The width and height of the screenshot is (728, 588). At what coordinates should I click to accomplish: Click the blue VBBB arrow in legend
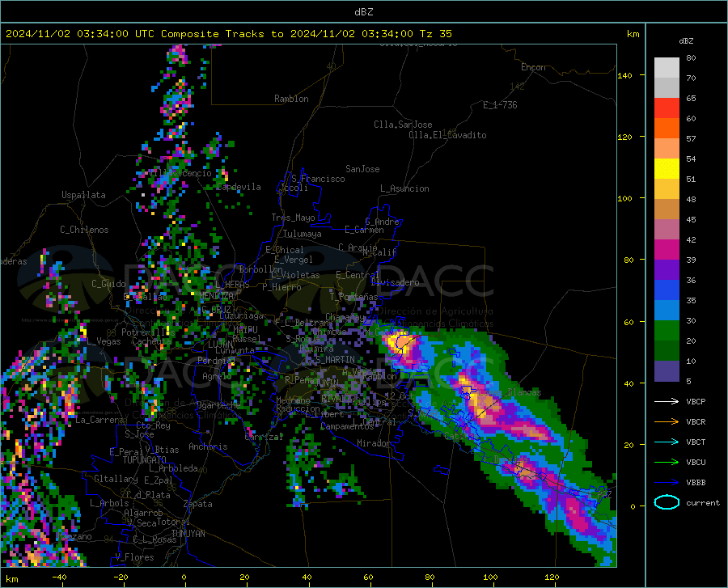point(667,483)
